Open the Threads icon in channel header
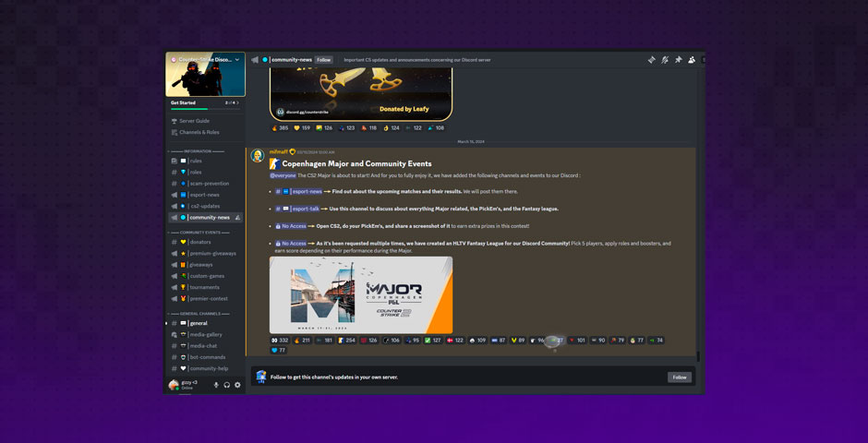This screenshot has height=443, width=868. (652, 60)
